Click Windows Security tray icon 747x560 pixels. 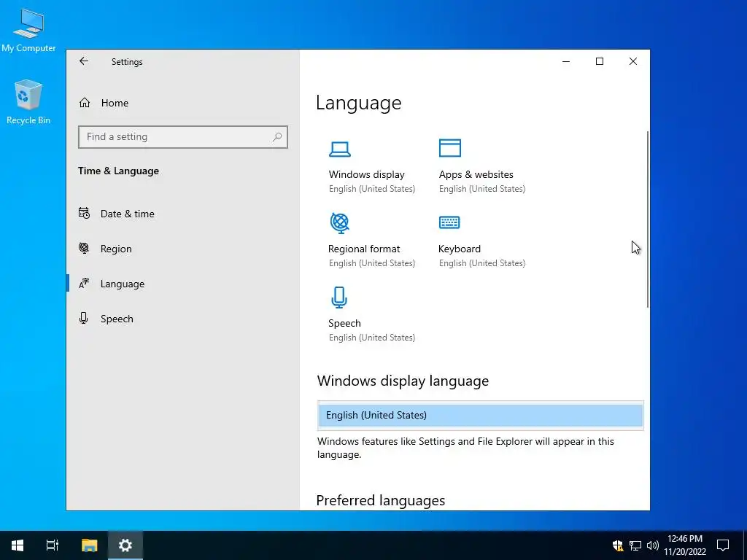pyautogui.click(x=618, y=545)
